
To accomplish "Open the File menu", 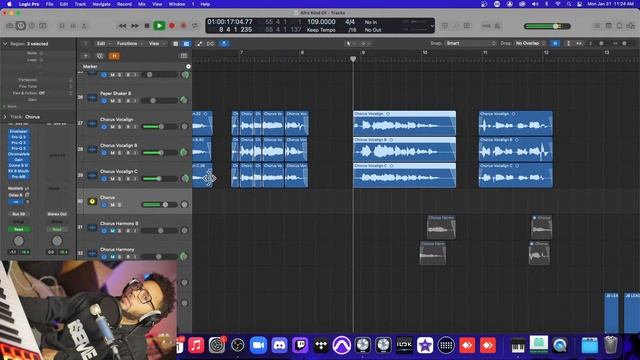I will [x=49, y=4].
